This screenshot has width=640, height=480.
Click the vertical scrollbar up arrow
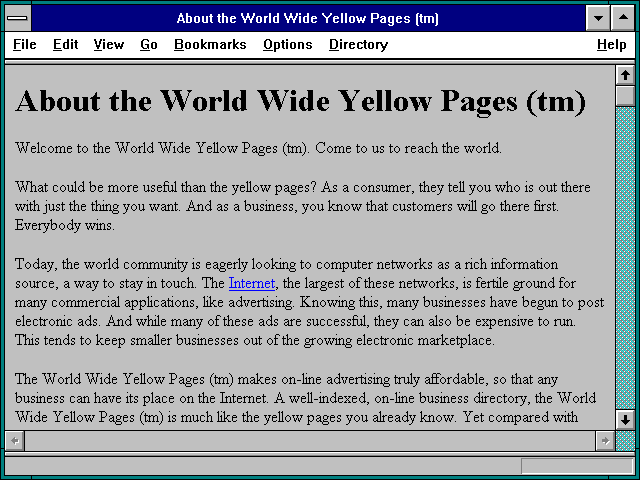pyautogui.click(x=625, y=76)
